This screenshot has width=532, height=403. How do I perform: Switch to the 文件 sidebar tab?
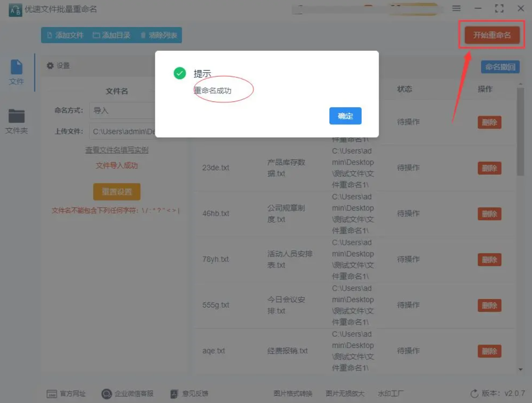(x=16, y=73)
